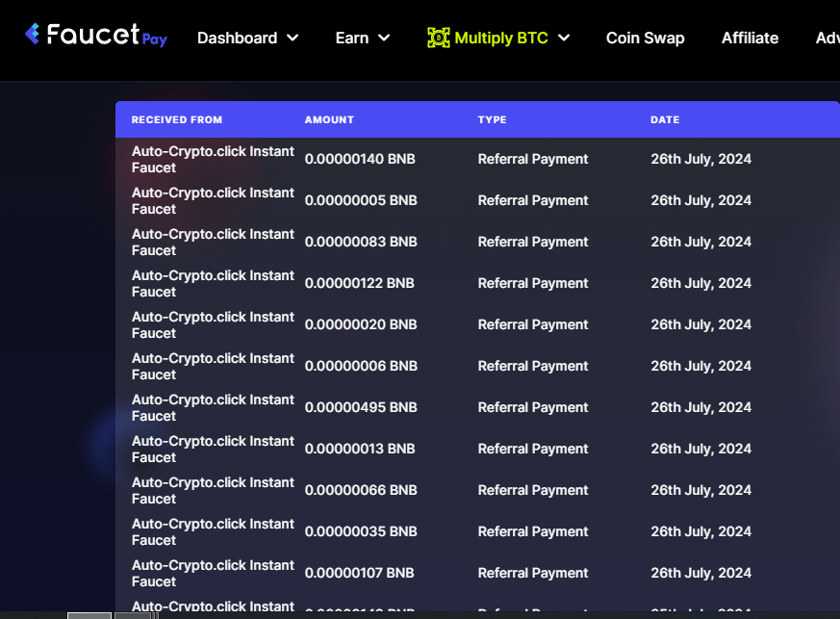Screen dimensions: 840x619
Task: Select the 0.00000140 BNB amount
Action: coord(360,159)
